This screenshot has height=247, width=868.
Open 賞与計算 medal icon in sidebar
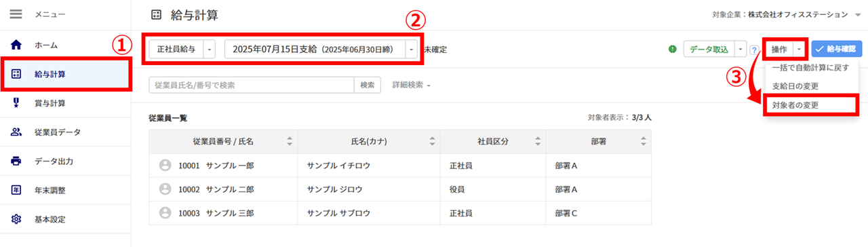(x=17, y=103)
